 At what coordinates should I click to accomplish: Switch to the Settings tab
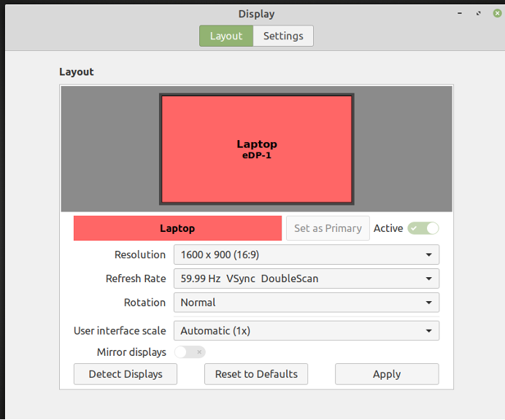click(x=283, y=36)
